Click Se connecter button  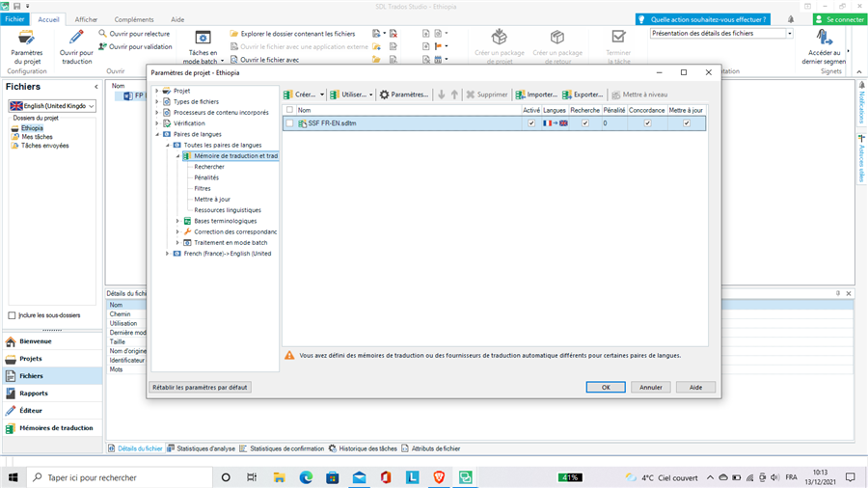pos(839,19)
